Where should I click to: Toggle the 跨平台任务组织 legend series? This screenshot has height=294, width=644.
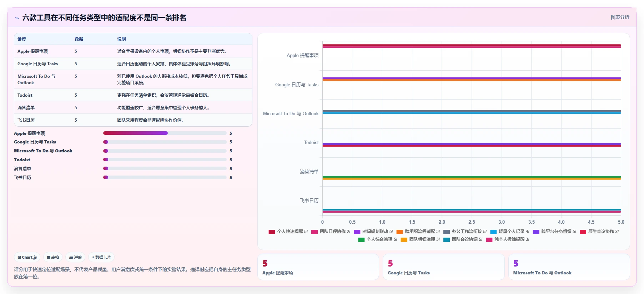point(554,232)
